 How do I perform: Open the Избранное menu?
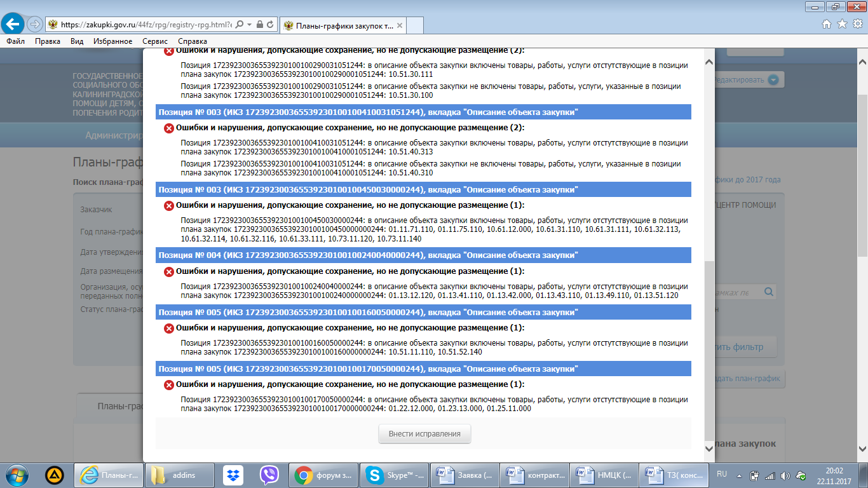[x=112, y=41]
